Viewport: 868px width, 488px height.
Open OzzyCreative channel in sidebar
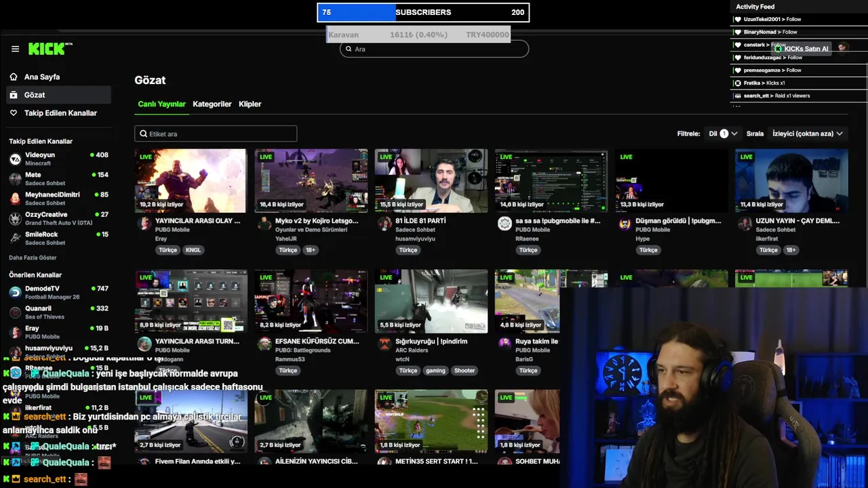[x=58, y=218]
